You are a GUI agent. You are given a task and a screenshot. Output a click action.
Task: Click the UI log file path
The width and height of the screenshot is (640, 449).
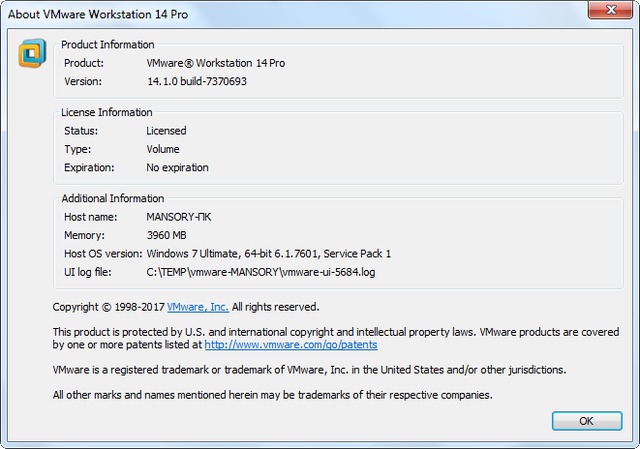pos(261,272)
